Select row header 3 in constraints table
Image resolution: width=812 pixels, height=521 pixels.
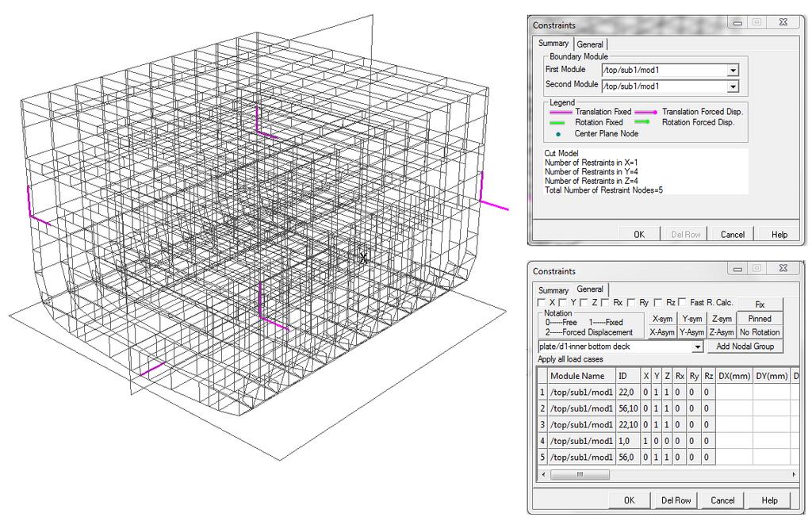[542, 425]
